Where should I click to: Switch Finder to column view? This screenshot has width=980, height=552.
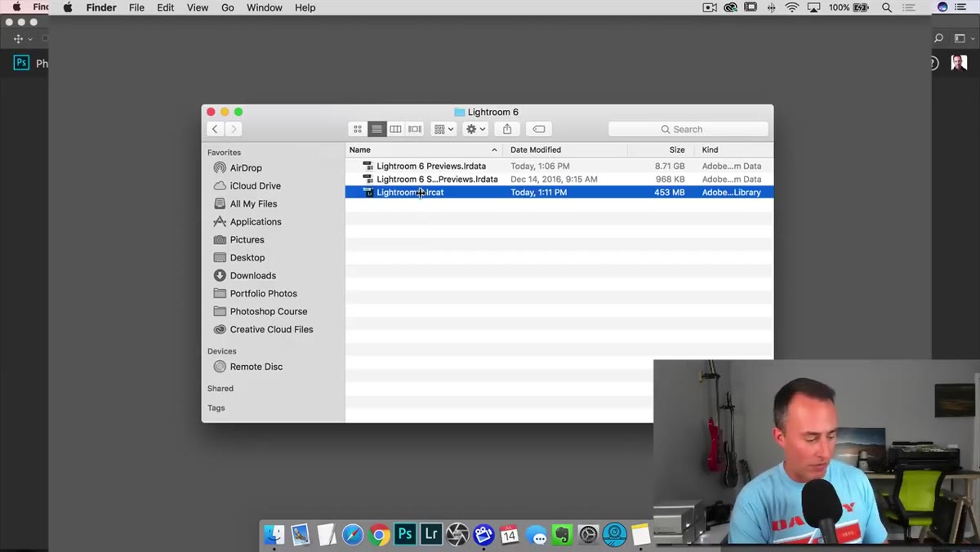coord(395,129)
